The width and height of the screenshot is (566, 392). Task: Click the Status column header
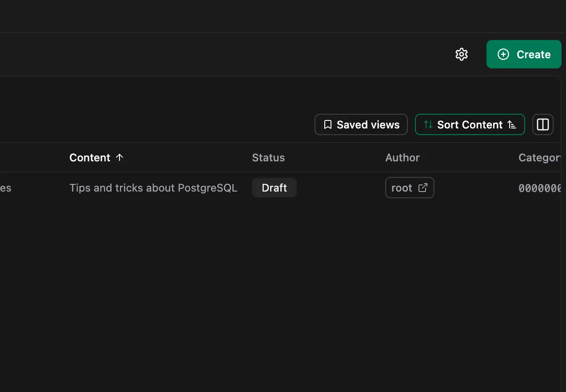click(268, 158)
